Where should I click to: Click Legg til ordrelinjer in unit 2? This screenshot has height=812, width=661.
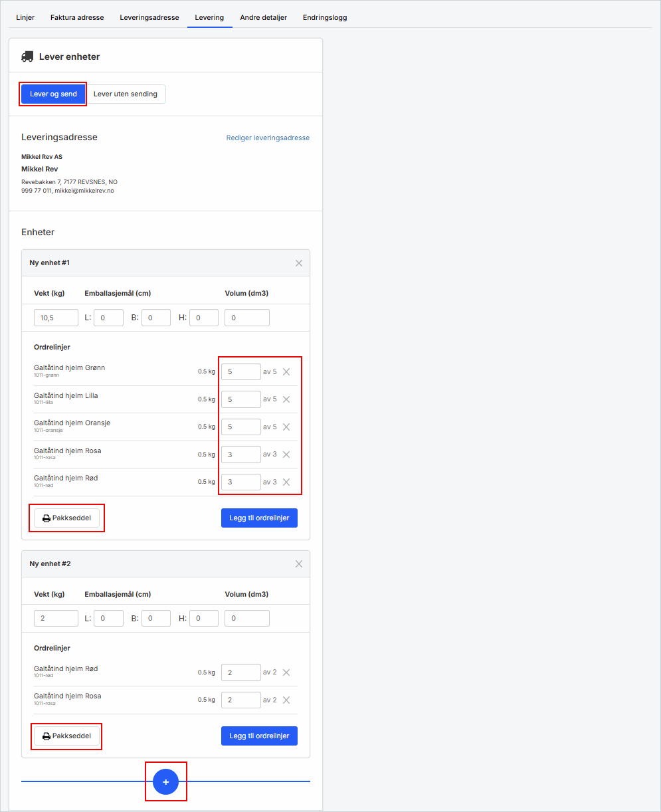[259, 736]
